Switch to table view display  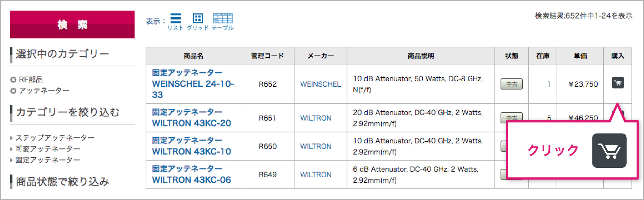pyautogui.click(x=223, y=21)
